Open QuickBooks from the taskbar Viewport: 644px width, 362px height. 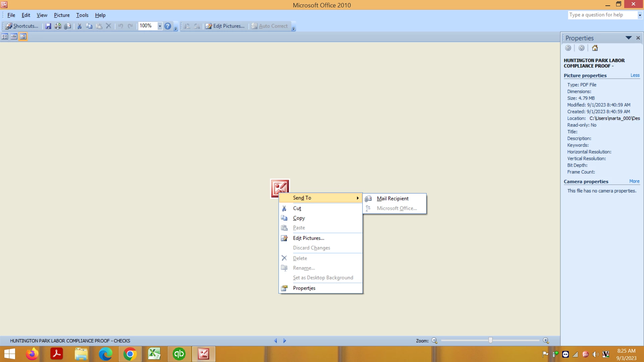click(179, 354)
